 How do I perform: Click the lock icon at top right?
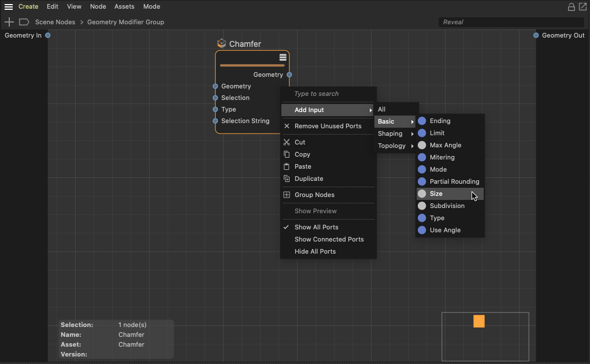pos(572,7)
